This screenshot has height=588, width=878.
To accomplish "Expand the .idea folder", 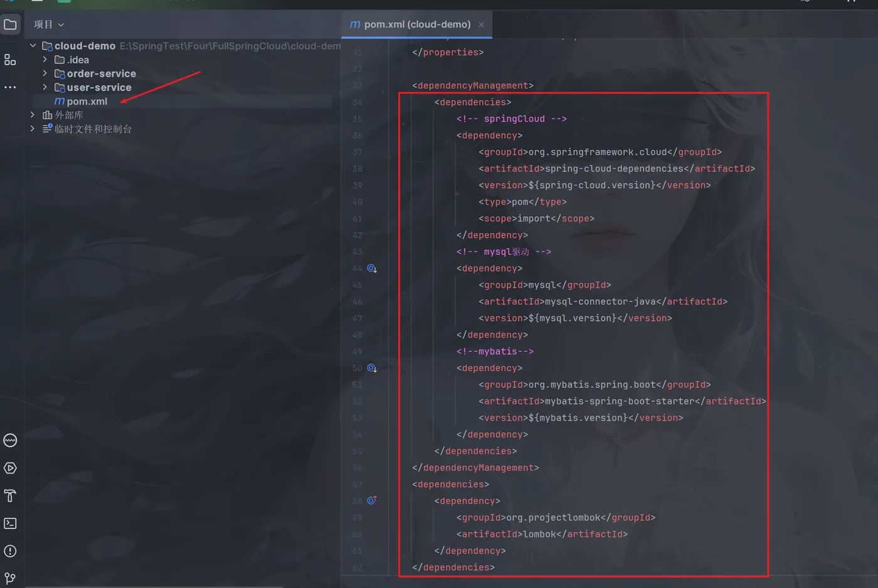I will (45, 60).
